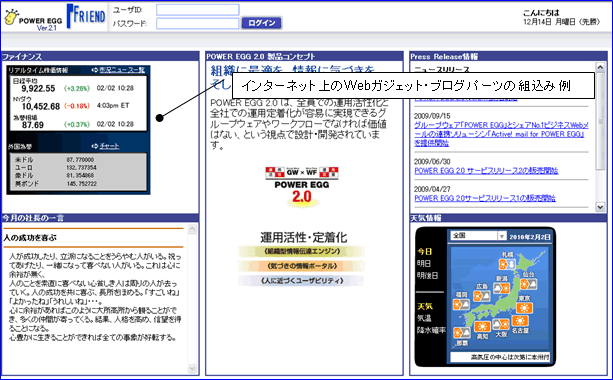Viewport: 613px width, 380px height.
Task: Click the ログイン button
Action: point(262,23)
